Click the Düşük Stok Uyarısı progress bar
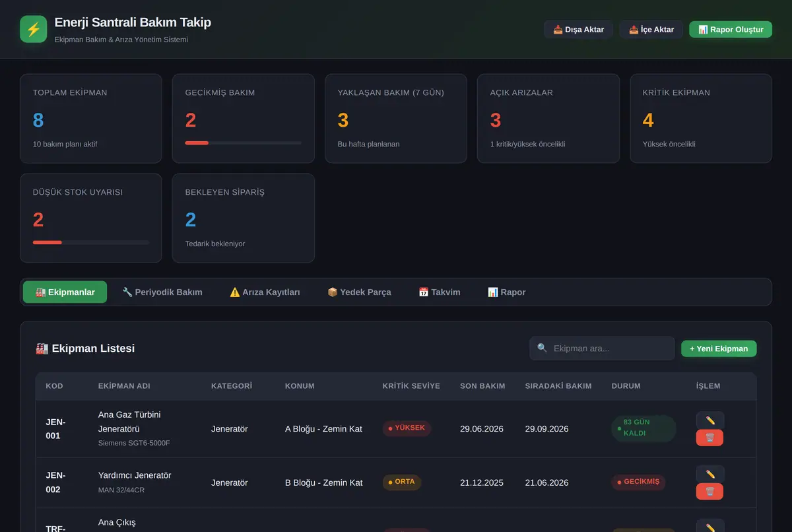Screen dimensions: 792x532 91,242
